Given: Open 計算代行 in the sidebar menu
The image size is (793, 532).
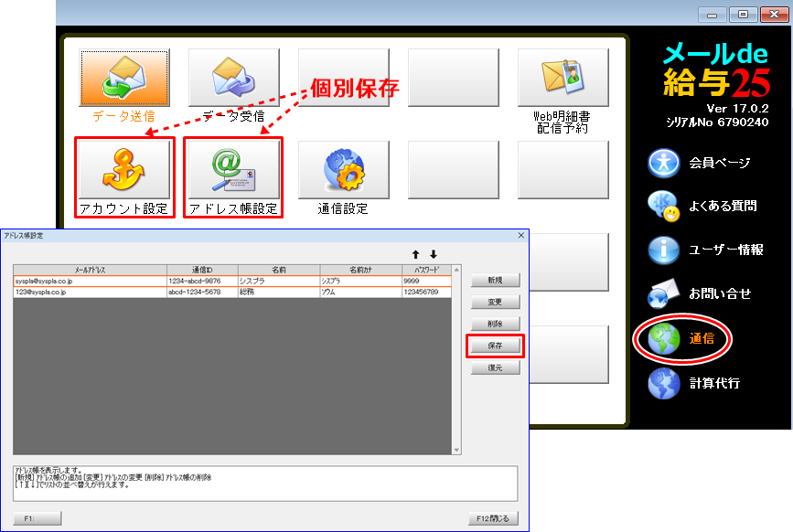Looking at the screenshot, I should [664, 383].
